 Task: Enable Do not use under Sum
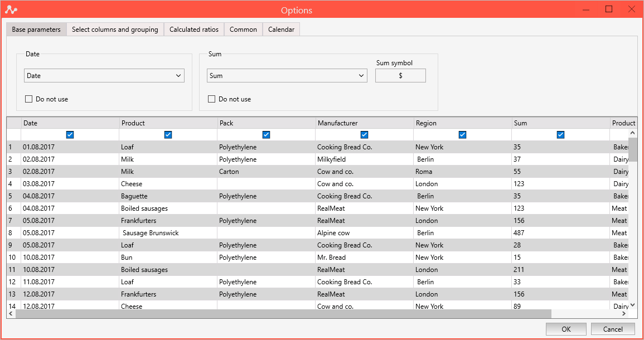tap(211, 99)
